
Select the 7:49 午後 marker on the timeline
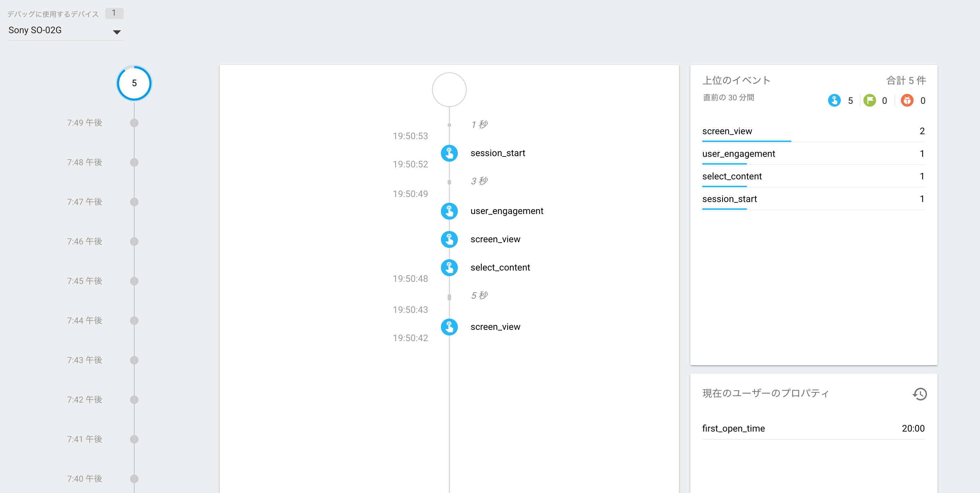click(134, 123)
